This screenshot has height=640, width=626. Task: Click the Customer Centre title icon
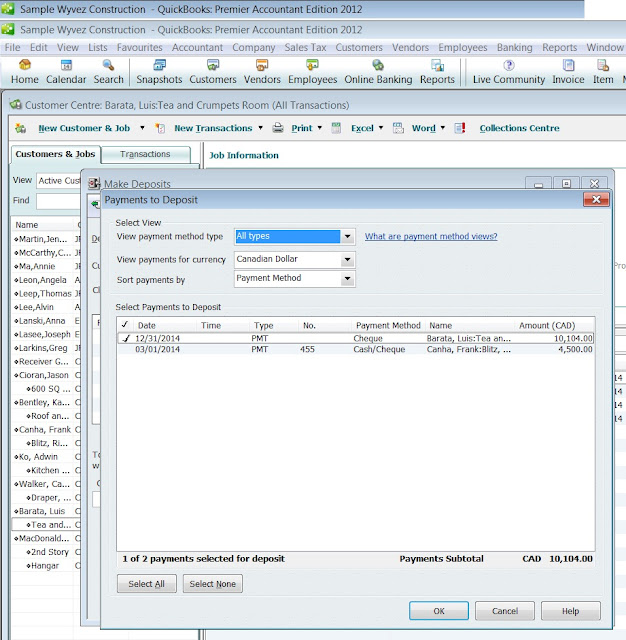(16, 105)
